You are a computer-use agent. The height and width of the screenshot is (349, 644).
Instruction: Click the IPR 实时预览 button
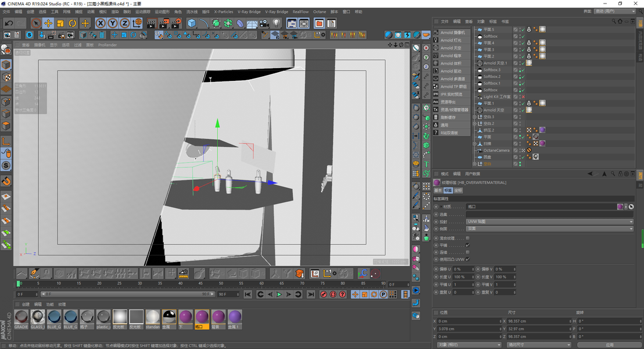click(x=452, y=94)
